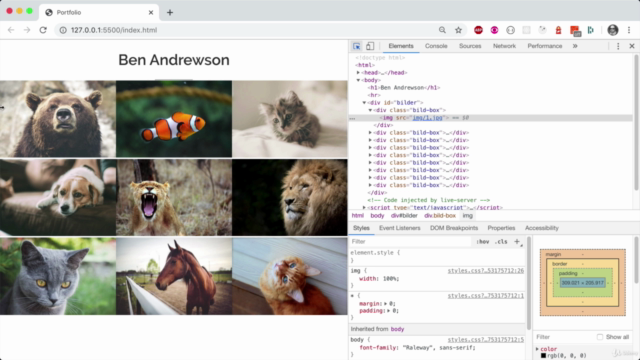Viewport: 640px width, 360px height.
Task: Open the DOM Breakpoints sub-tab
Action: (x=454, y=228)
